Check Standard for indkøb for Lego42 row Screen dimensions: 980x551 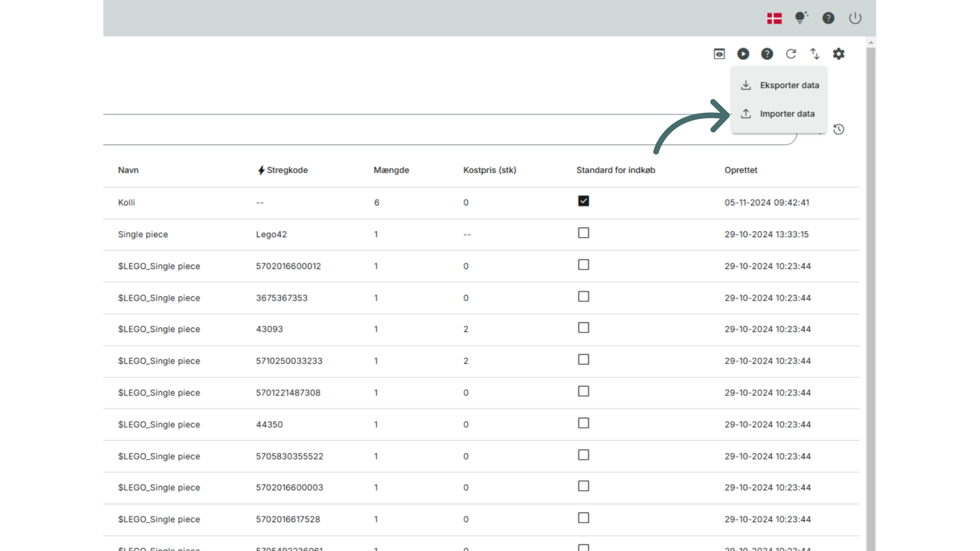[583, 233]
